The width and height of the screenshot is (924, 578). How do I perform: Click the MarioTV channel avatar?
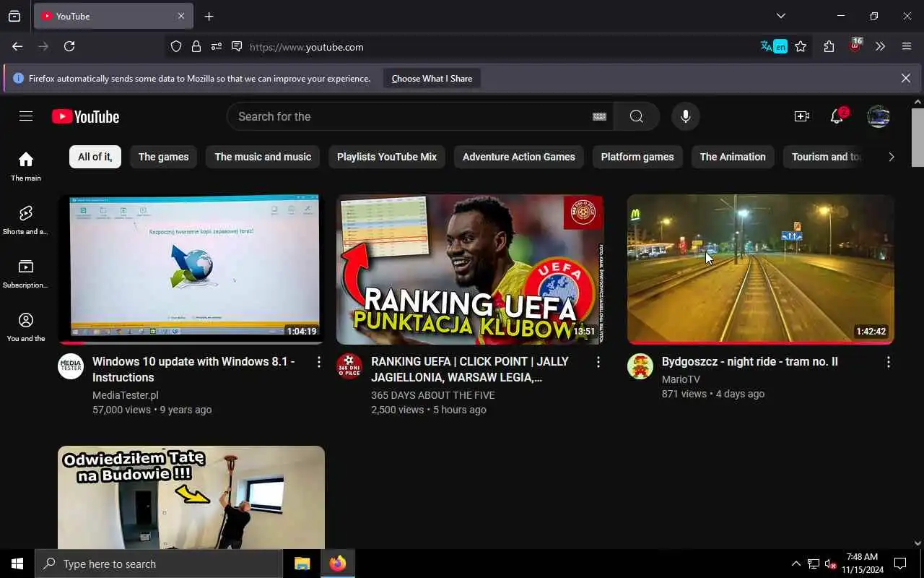tap(640, 366)
